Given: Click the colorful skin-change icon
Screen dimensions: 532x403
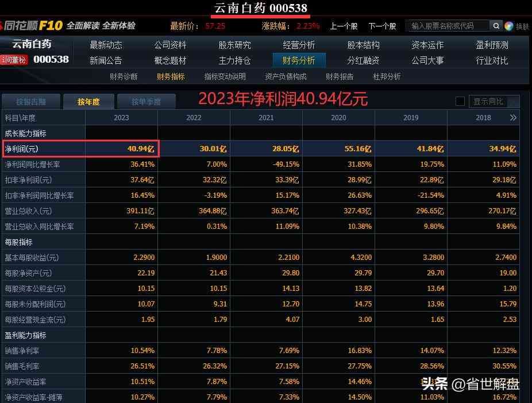Looking at the screenshot, I should (509, 26).
